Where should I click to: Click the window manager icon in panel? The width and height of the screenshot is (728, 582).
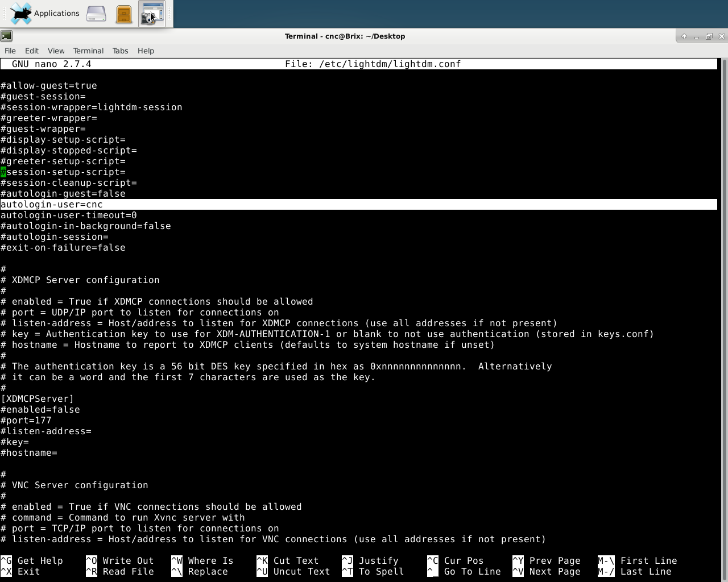tap(152, 14)
